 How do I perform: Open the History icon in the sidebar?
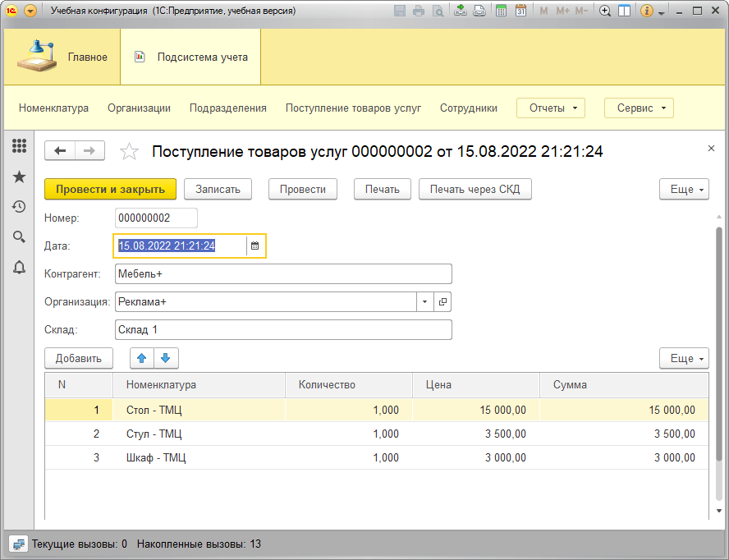(x=19, y=207)
